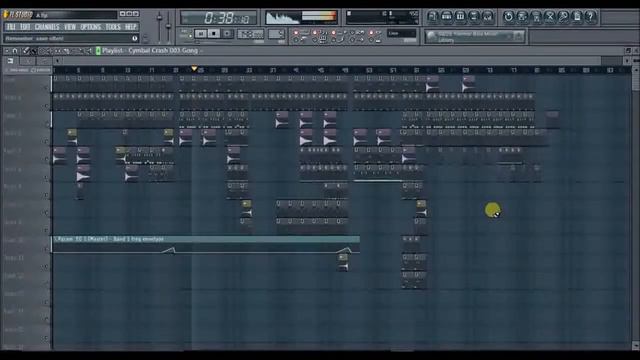Select the Param. EQ 2 Band 1 freq envelope clip
This screenshot has width=640, height=360.
click(x=206, y=244)
